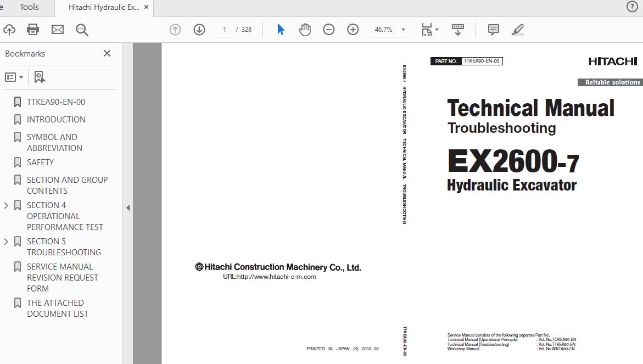Send file by email envelope icon
The image size is (643, 364).
click(58, 30)
